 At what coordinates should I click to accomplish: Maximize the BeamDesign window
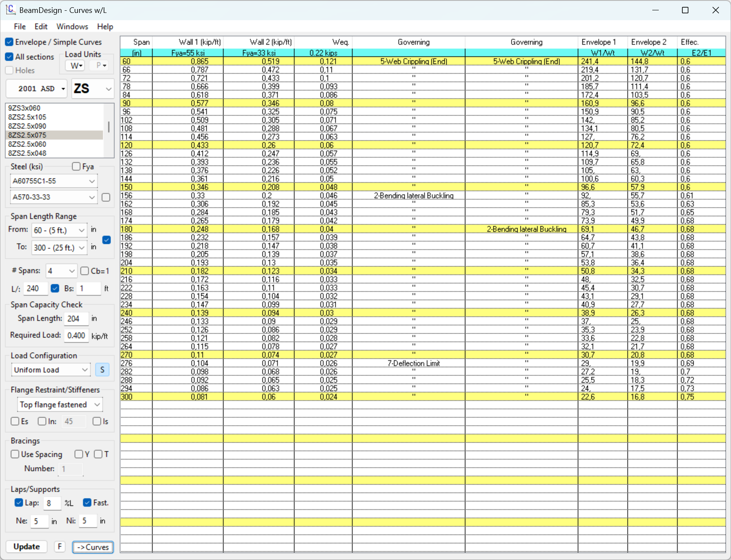(x=685, y=10)
